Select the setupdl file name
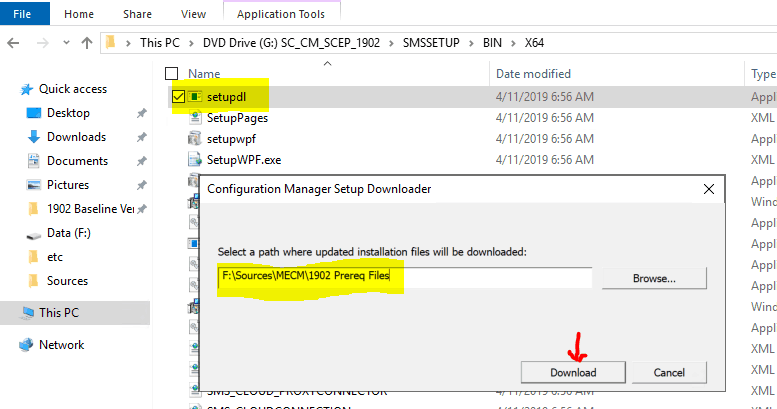This screenshot has height=409, width=777. [x=226, y=97]
